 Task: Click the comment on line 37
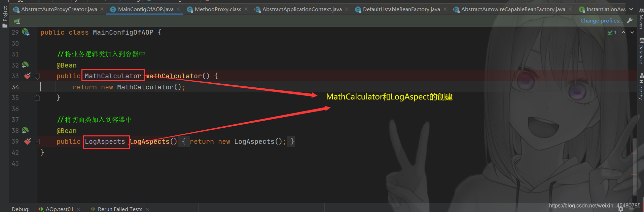94,120
